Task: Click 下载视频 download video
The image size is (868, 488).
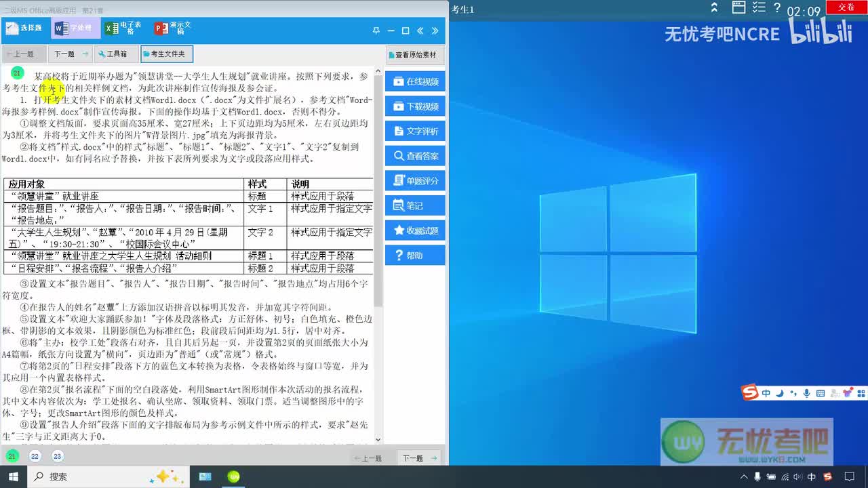Action: 415,106
